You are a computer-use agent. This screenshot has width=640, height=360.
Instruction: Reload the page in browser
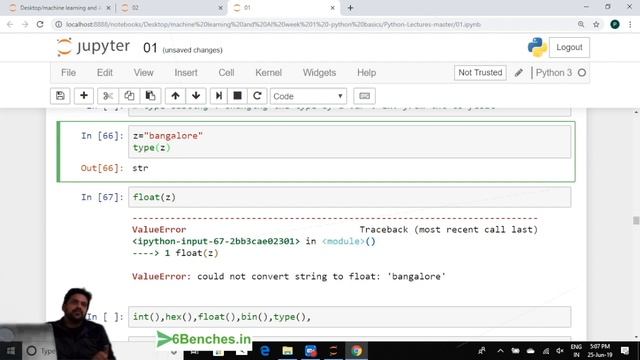(x=40, y=24)
